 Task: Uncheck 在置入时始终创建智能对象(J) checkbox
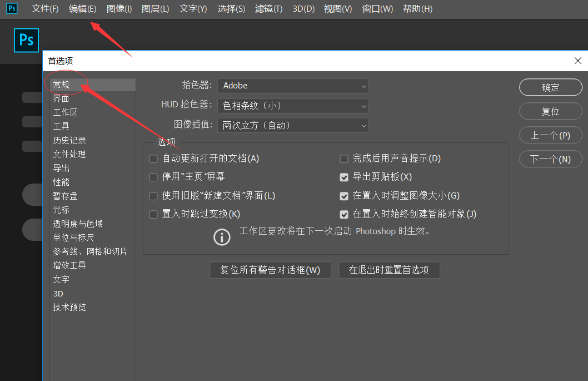click(344, 214)
